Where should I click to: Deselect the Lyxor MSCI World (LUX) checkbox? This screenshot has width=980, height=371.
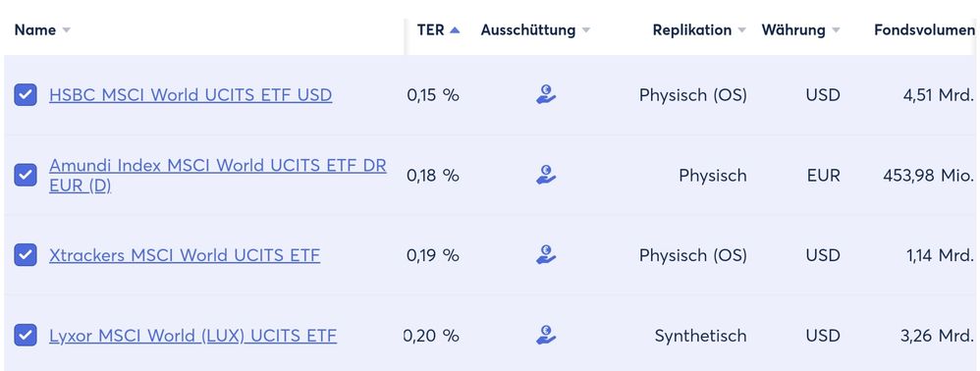click(26, 336)
